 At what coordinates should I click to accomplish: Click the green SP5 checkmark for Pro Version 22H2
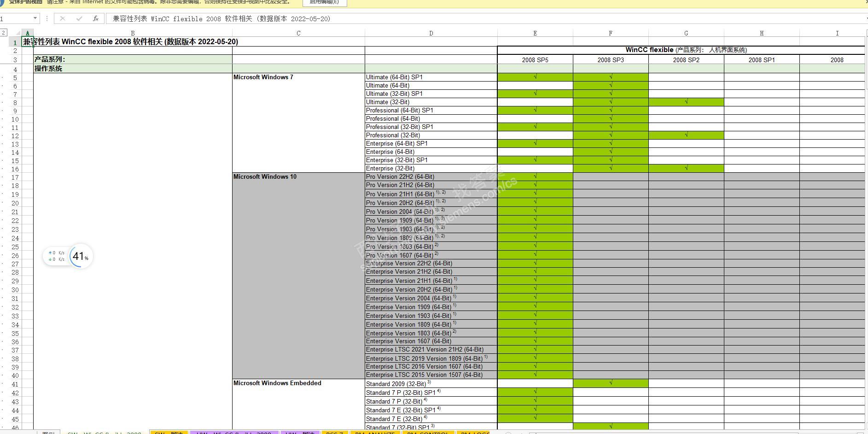click(535, 176)
